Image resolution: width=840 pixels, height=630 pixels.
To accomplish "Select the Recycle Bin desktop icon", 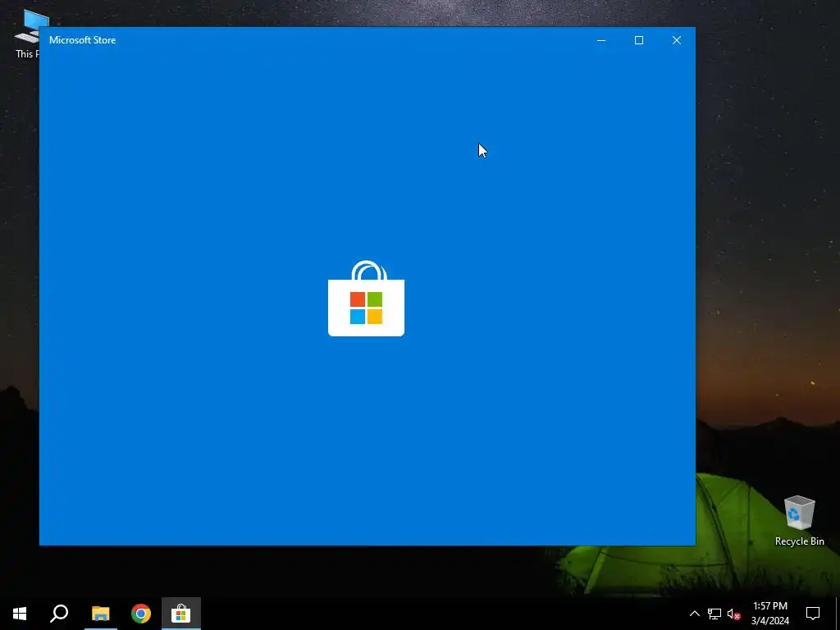I will (799, 521).
